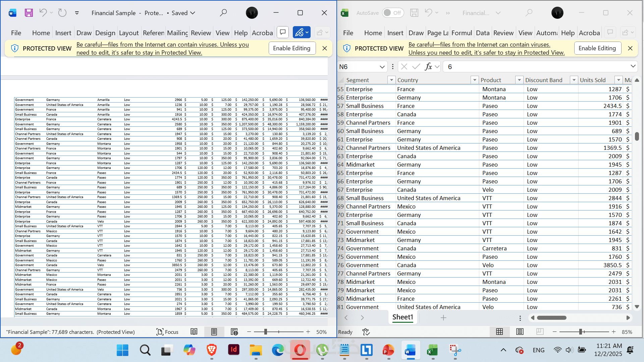The image size is (644, 362).
Task: Open the Word Layout tab
Action: point(128,33)
